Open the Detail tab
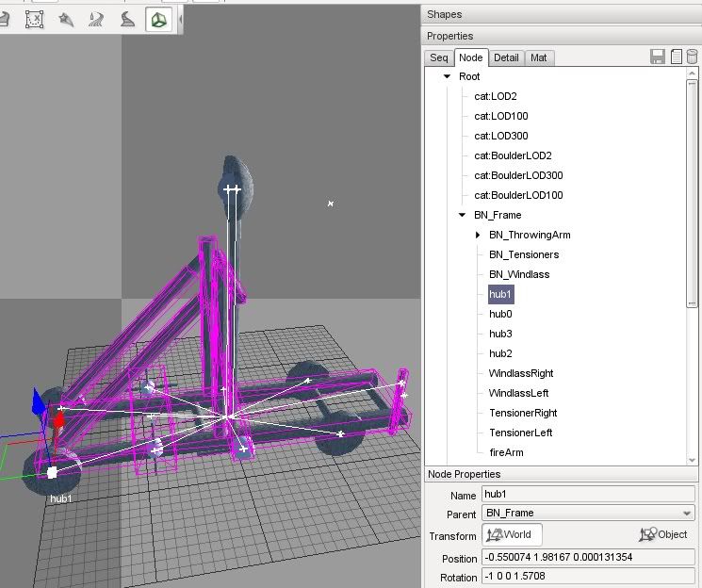Viewport: 702px width, 588px height. [x=506, y=57]
